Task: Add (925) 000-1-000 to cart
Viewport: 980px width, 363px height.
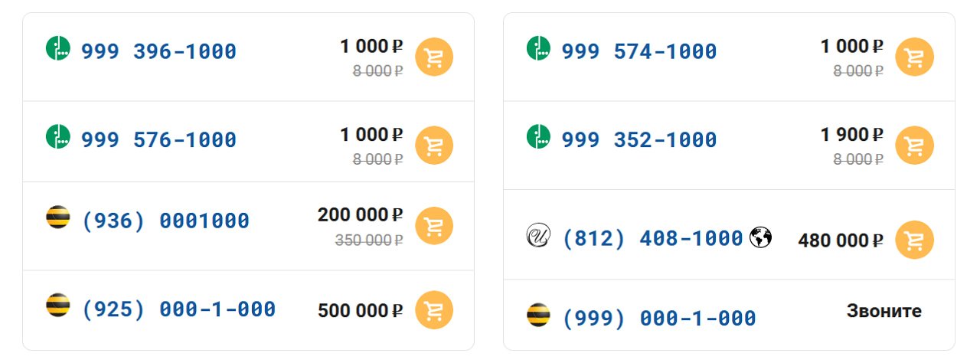Action: coord(434,310)
